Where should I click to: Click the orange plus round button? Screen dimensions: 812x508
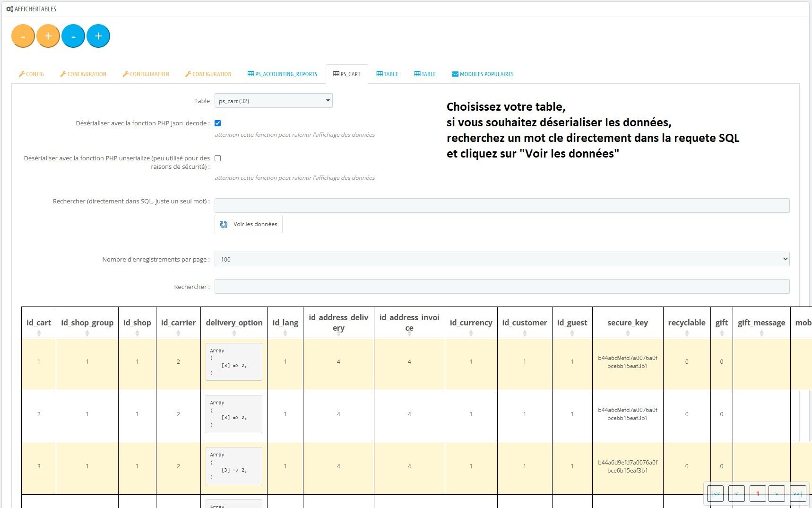[48, 36]
